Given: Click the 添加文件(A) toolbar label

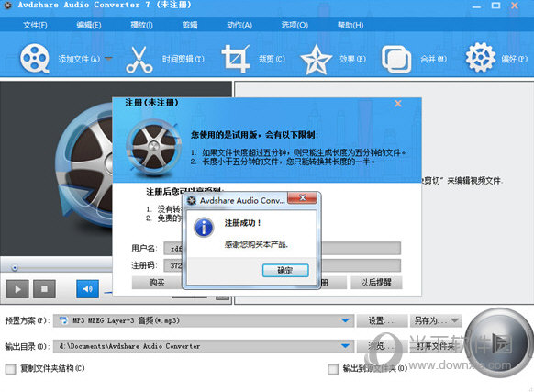Looking at the screenshot, I should 79,59.
